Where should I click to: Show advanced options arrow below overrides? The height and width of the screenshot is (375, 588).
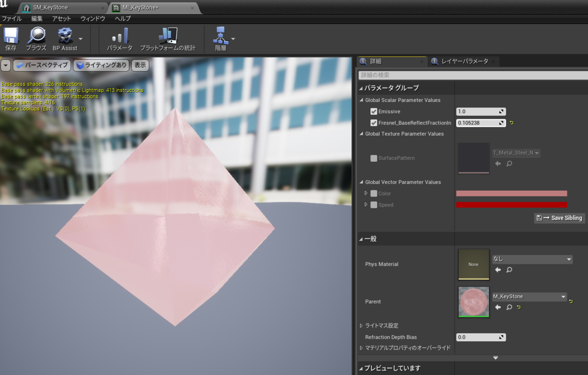(x=495, y=358)
